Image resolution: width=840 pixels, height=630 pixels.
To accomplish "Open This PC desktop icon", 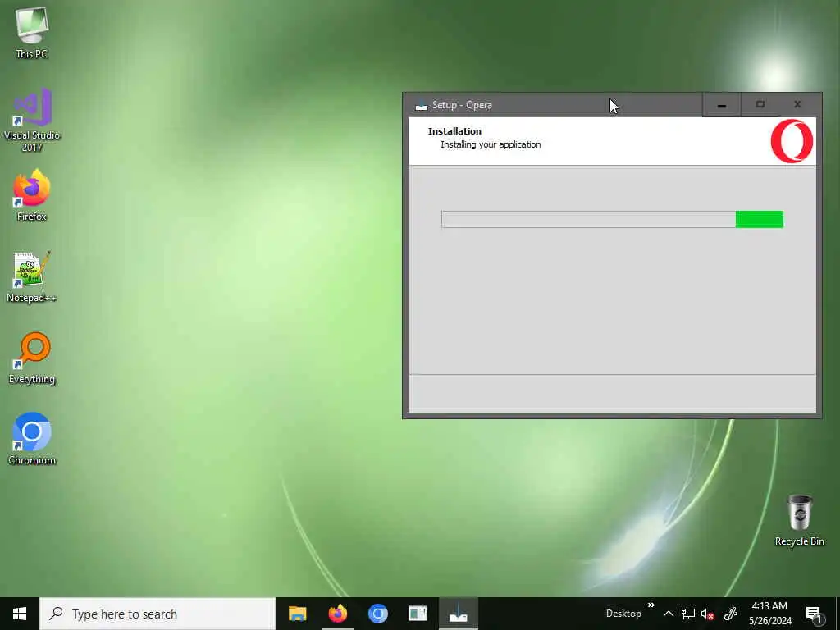I will click(32, 32).
